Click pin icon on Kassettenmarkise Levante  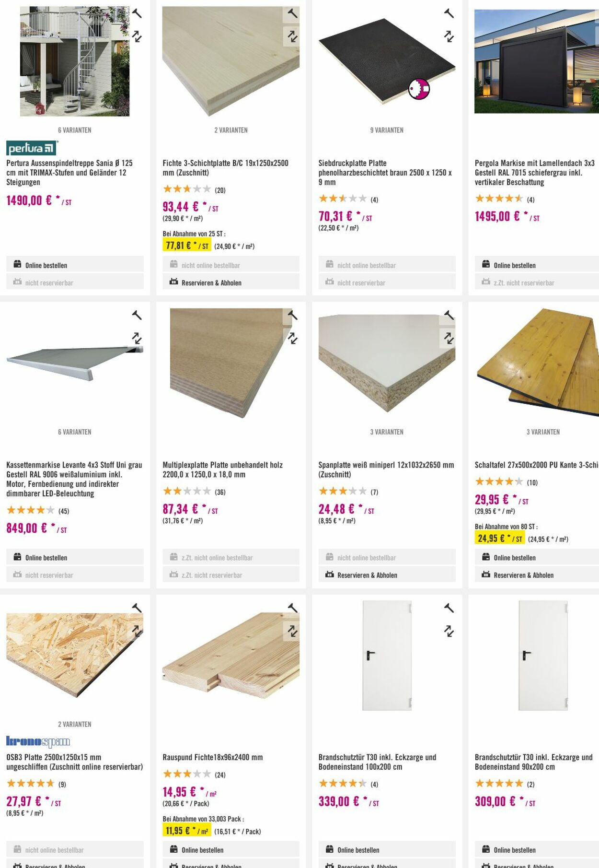coord(138,314)
